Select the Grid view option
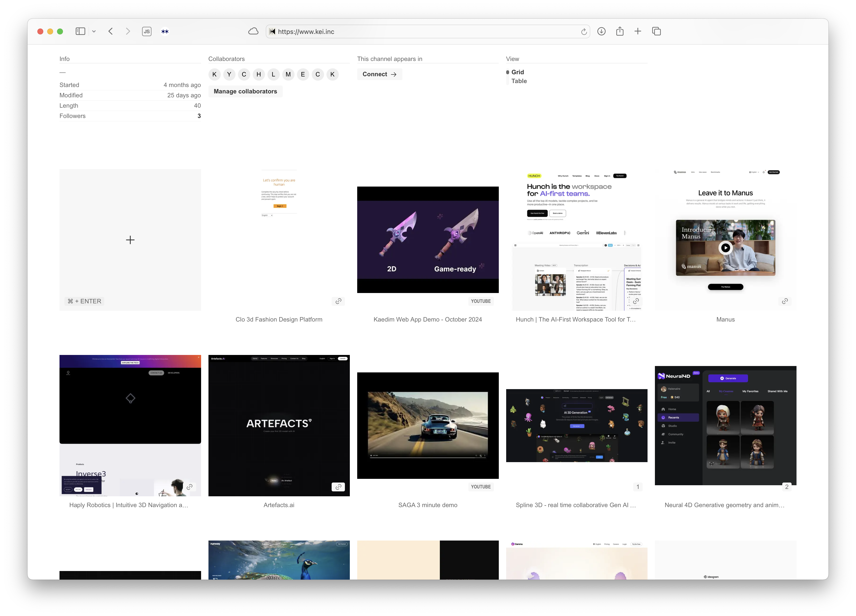 pyautogui.click(x=517, y=72)
